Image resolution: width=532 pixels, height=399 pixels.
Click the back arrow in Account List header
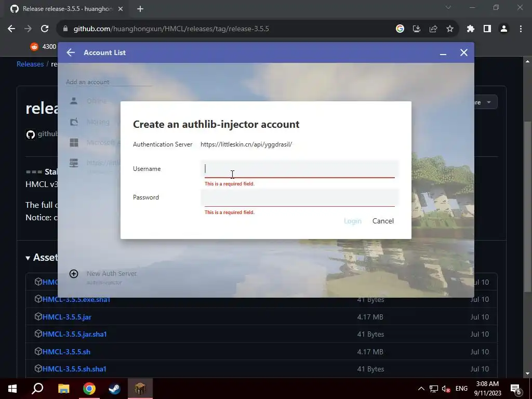click(x=71, y=52)
